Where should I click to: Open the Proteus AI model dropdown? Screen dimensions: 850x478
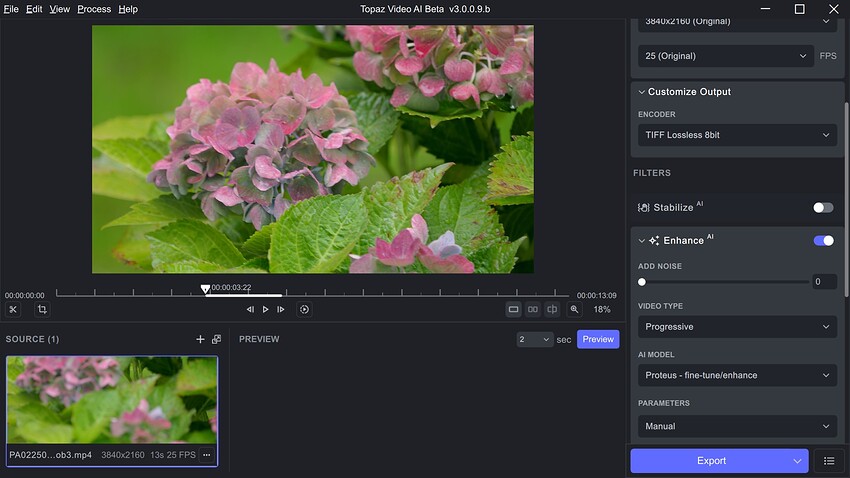point(737,375)
